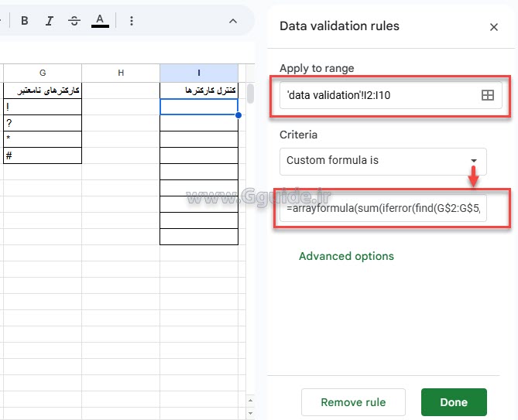Click the cell containing the ? character
Screen dimensions: 518x420
(x=42, y=123)
